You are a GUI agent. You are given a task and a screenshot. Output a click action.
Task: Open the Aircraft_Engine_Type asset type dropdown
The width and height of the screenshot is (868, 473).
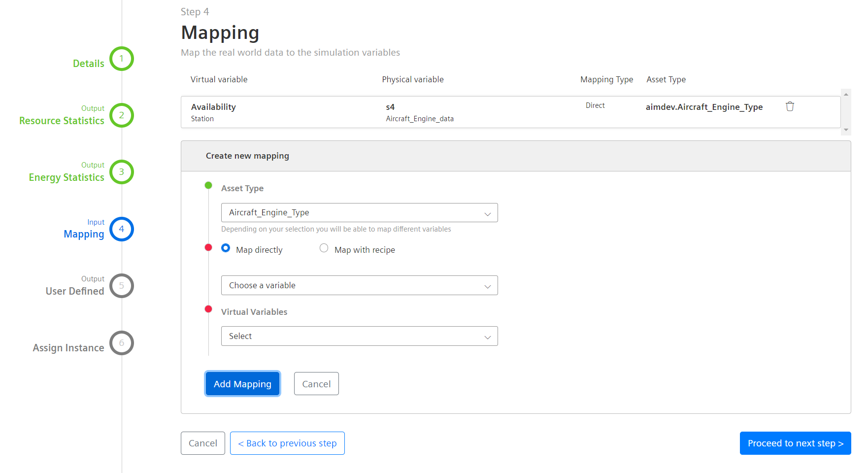(360, 213)
